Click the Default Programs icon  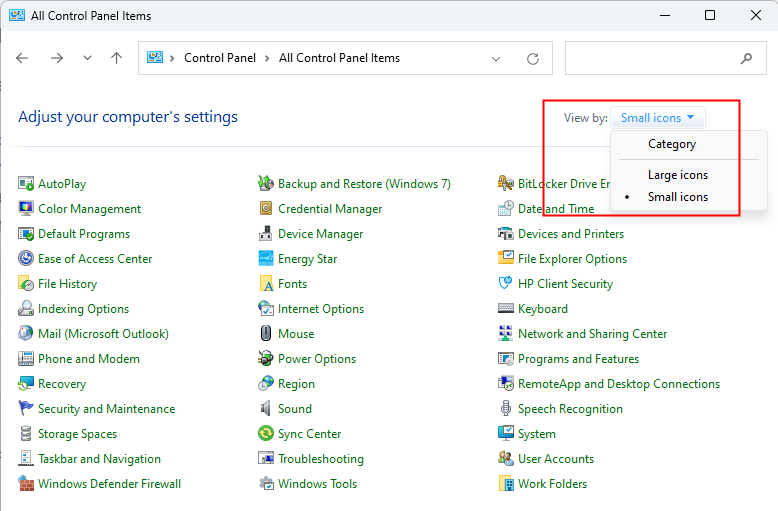coord(26,234)
